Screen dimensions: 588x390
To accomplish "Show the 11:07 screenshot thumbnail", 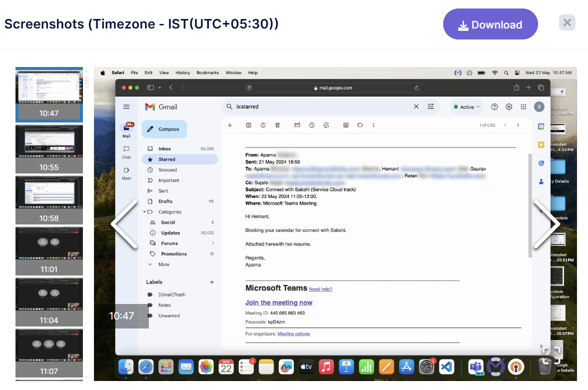I will (x=49, y=353).
